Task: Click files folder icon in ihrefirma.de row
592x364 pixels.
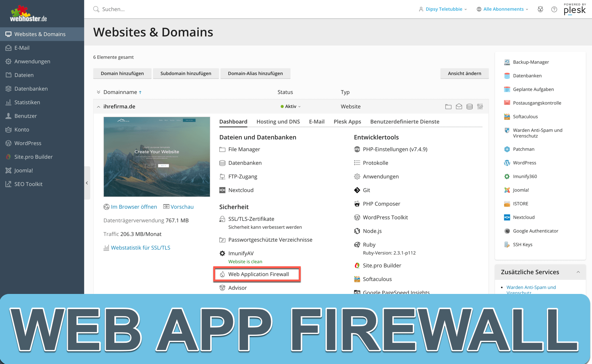Action: tap(448, 107)
